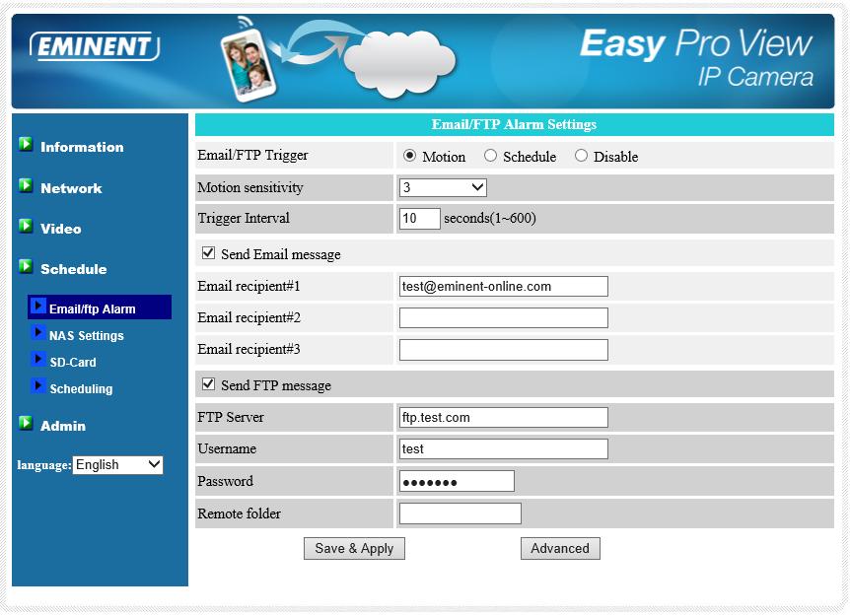The width and height of the screenshot is (850, 616).
Task: Open the Admin menu
Action: tap(63, 426)
